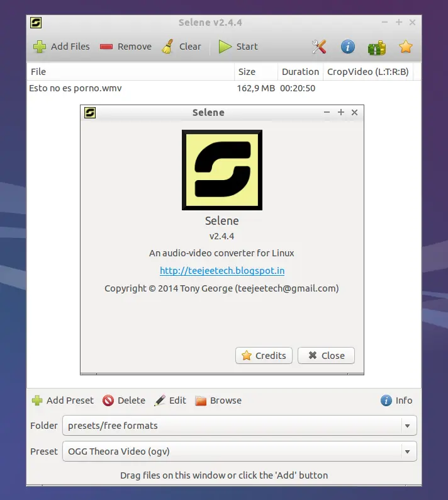Show preset Info at bottom right
The height and width of the screenshot is (500, 448).
(396, 401)
